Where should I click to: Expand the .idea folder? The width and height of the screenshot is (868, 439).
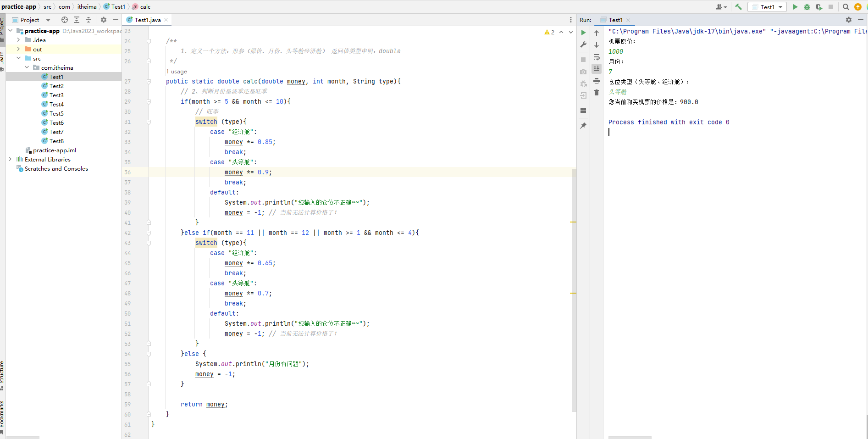[19, 40]
